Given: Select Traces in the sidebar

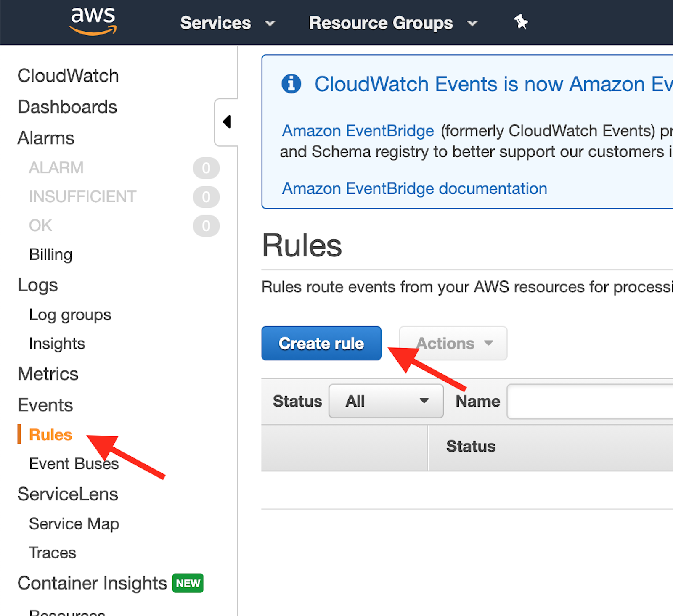Looking at the screenshot, I should [x=52, y=552].
